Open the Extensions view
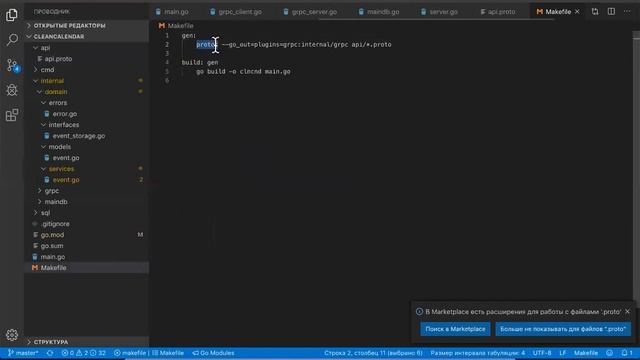 (x=12, y=115)
